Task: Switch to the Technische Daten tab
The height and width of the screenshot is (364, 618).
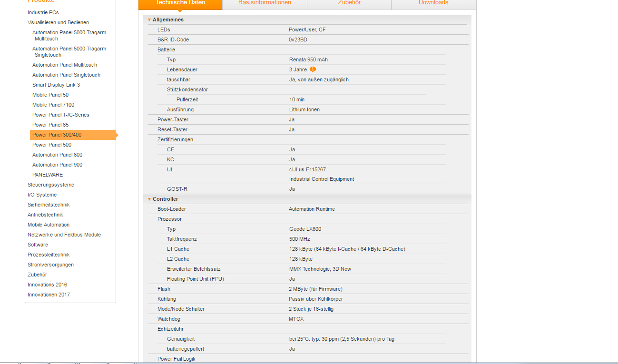Action: tap(180, 4)
